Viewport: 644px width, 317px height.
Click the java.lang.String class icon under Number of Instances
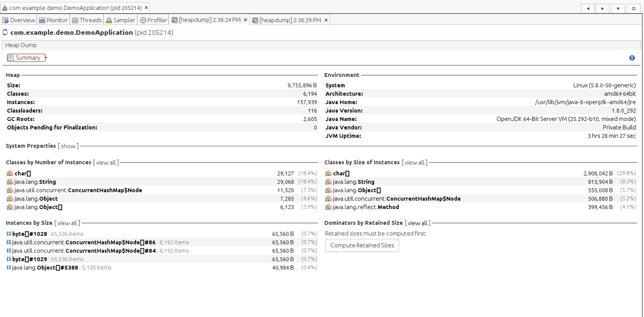click(10, 182)
